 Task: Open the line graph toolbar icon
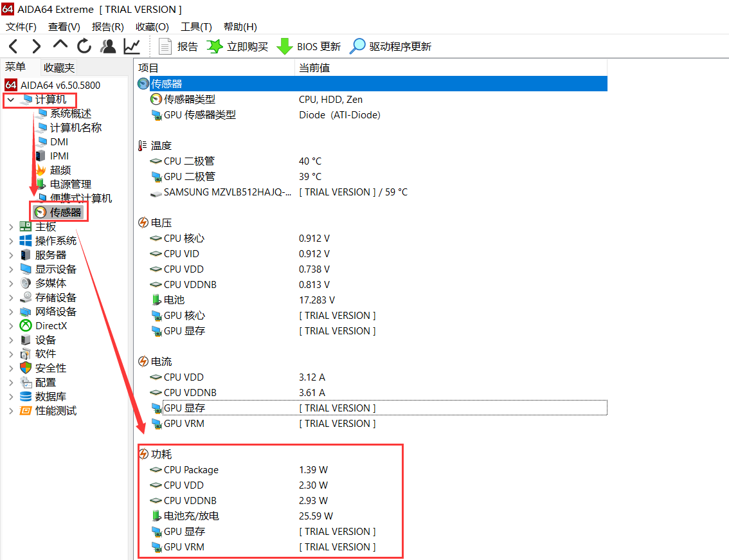point(132,46)
